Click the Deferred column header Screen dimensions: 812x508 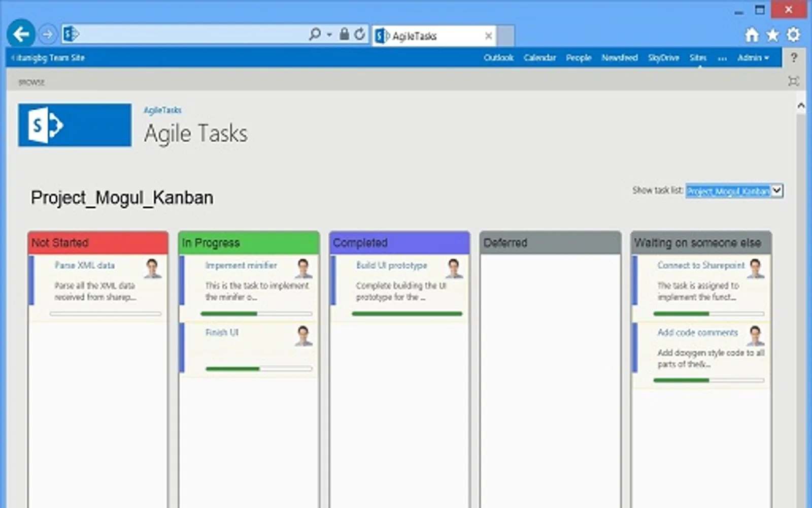tap(550, 243)
